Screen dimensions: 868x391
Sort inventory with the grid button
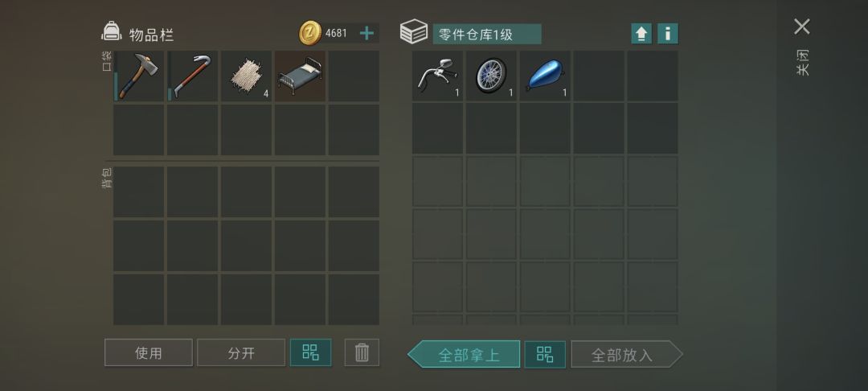[x=310, y=352]
